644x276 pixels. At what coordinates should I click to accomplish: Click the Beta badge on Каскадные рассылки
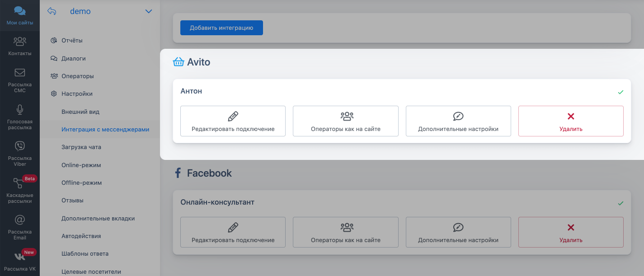[29, 178]
